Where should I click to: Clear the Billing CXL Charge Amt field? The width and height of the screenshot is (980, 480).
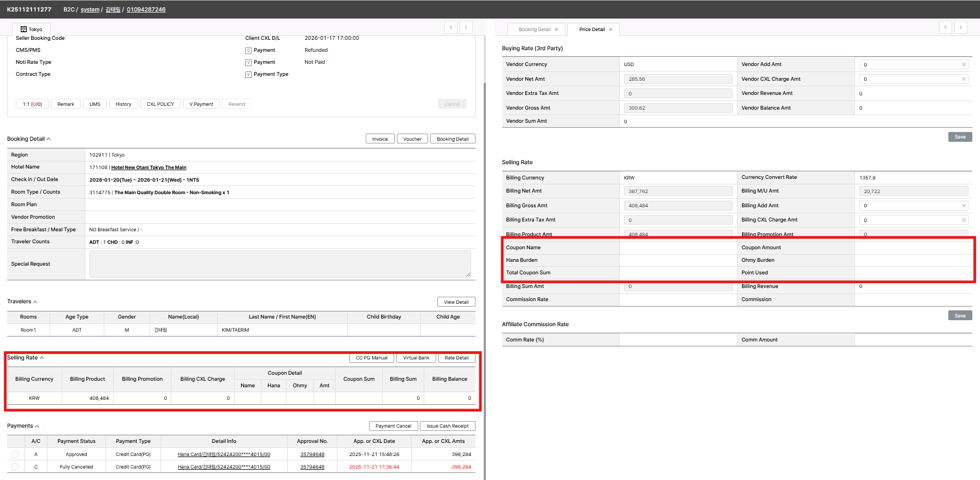[x=964, y=220]
